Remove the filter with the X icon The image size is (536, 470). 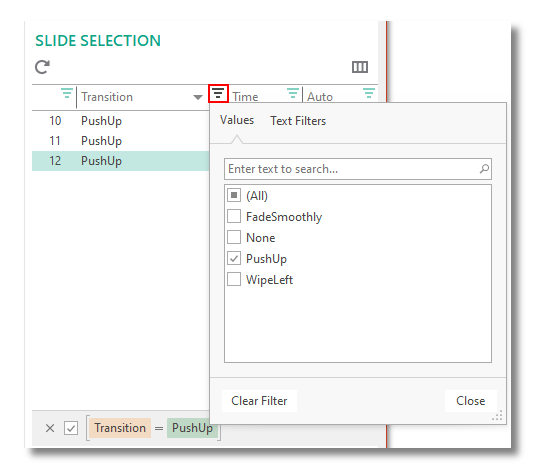coord(50,428)
